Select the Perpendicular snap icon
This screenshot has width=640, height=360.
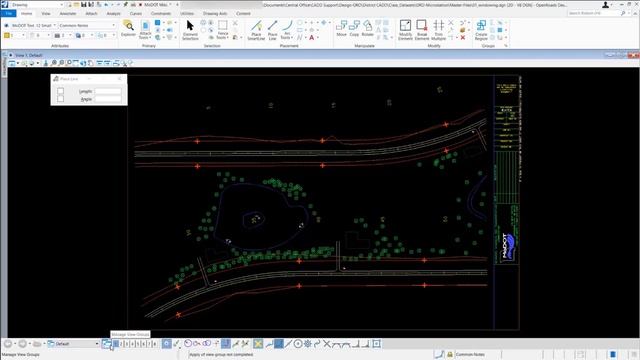coord(356,344)
